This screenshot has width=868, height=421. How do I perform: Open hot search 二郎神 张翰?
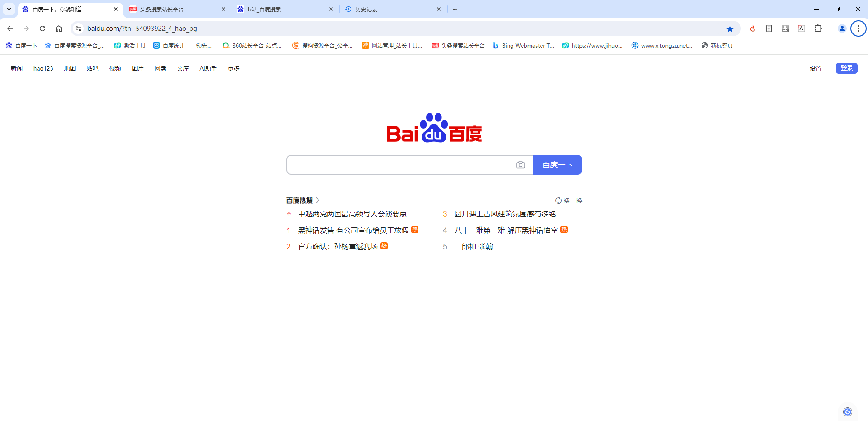pos(474,246)
